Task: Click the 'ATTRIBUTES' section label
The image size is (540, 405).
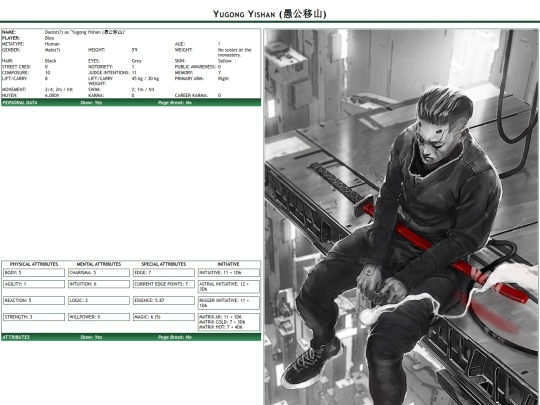Action: (x=16, y=337)
